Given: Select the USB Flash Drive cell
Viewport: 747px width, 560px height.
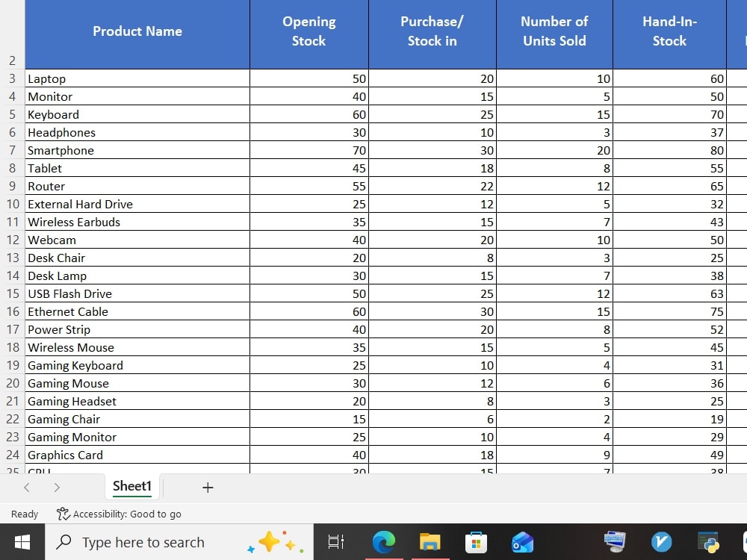Looking at the screenshot, I should click(137, 293).
